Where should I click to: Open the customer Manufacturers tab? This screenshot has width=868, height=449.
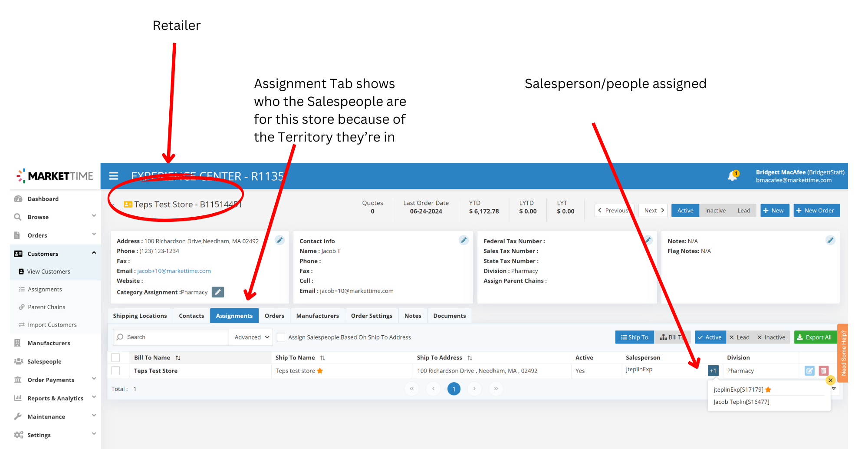coord(318,316)
